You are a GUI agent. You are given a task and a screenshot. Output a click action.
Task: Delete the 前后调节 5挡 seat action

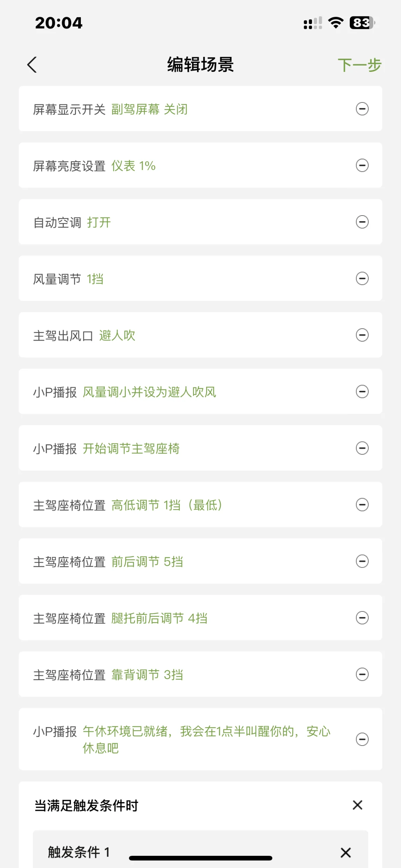(362, 561)
